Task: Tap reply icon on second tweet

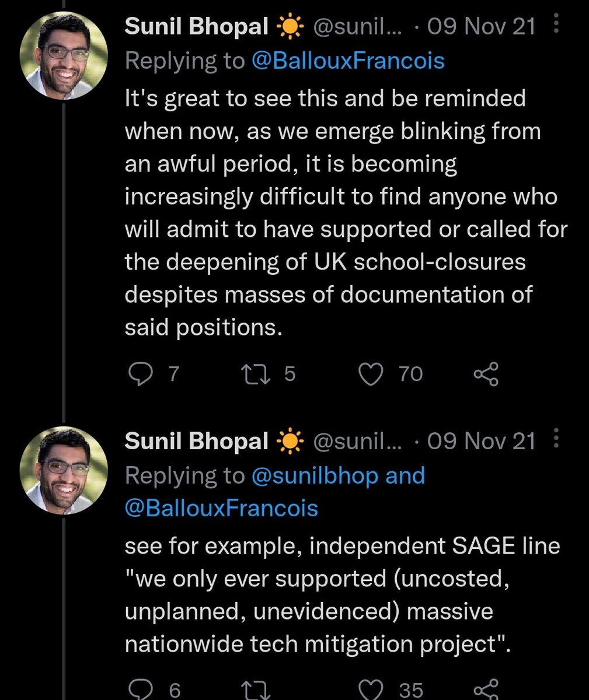Action: [140, 690]
